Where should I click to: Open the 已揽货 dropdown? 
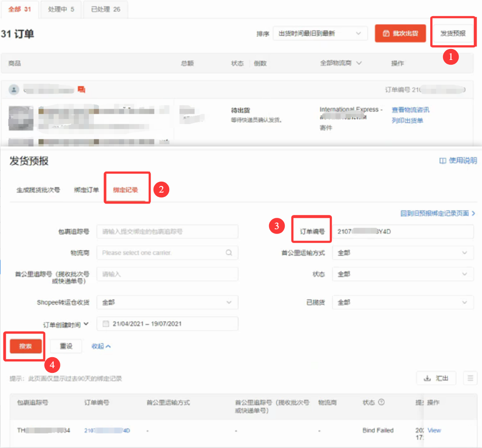(403, 302)
